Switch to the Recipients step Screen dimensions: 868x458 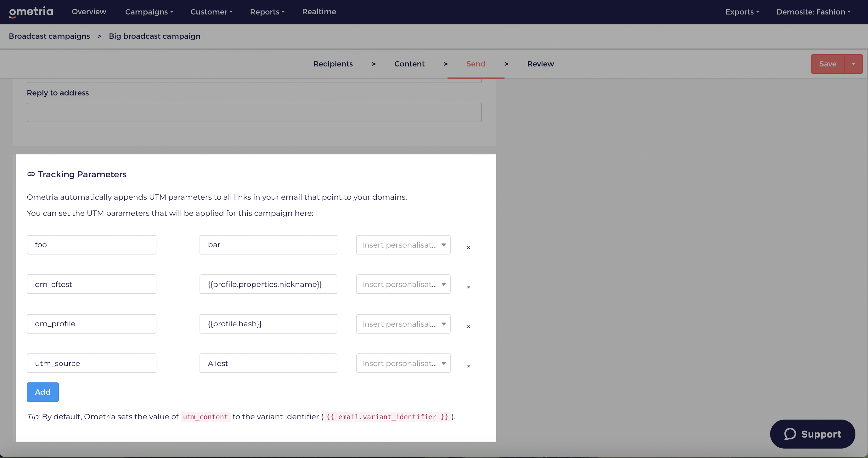[x=333, y=64]
